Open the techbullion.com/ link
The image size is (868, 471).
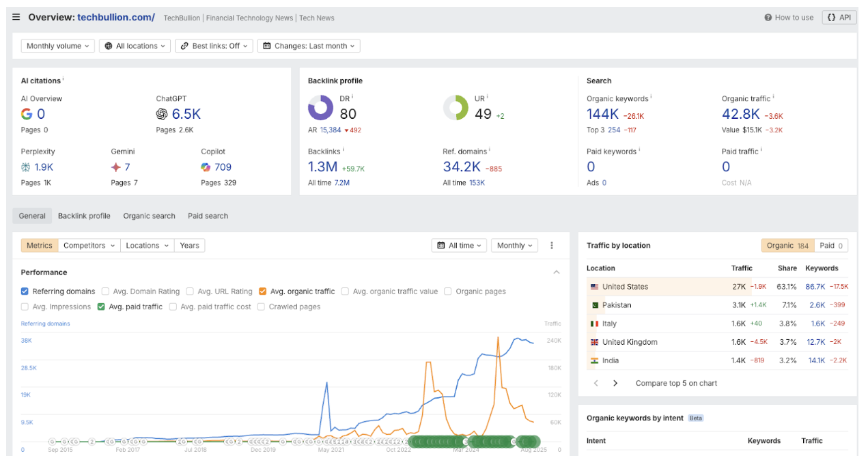116,18
